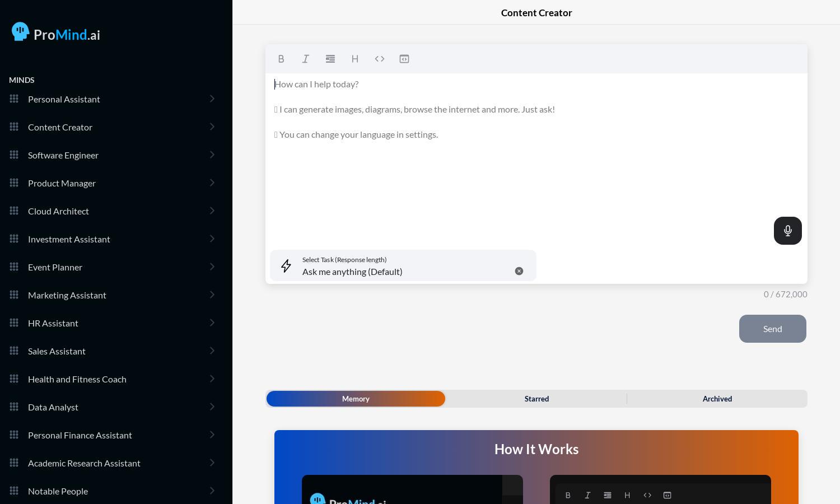This screenshot has height=504, width=840.
Task: Click grid icon beside Data Analyst
Action: [14, 407]
